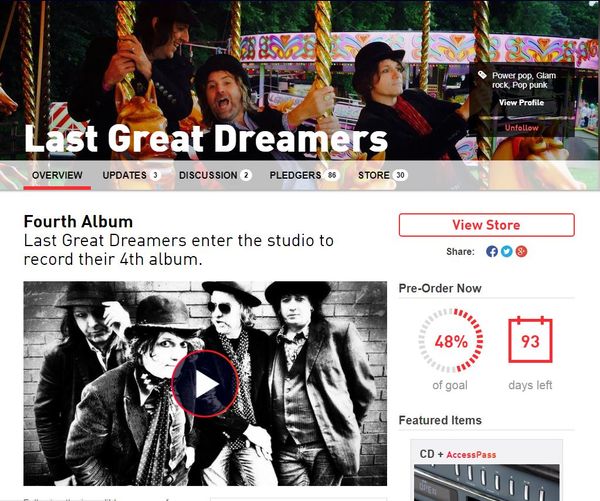Click the 48% goal progress circle
The height and width of the screenshot is (501, 600).
point(451,341)
